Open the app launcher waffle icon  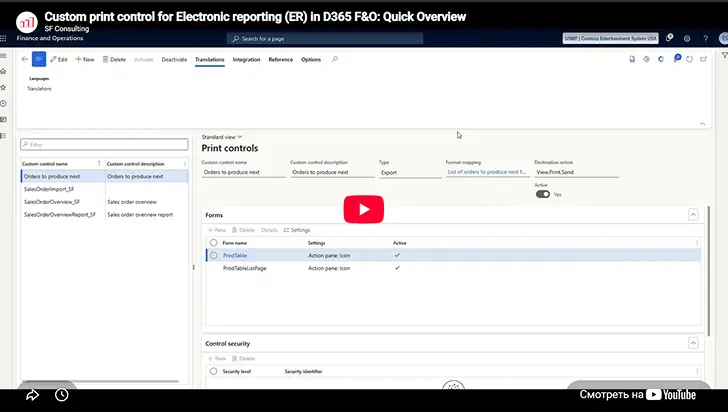(3, 39)
